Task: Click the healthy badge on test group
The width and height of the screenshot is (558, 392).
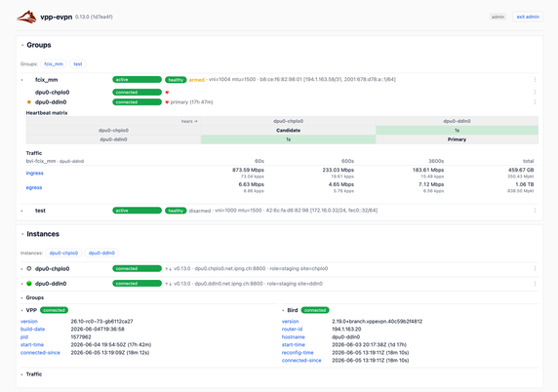Action: pos(176,211)
